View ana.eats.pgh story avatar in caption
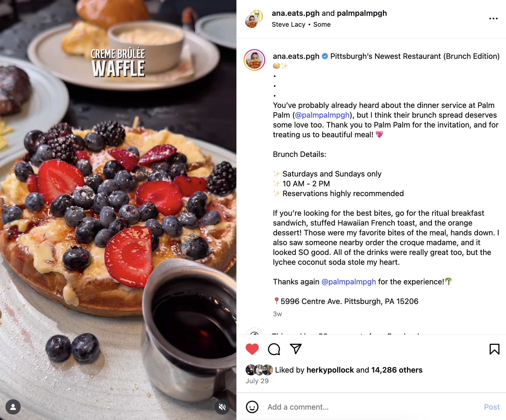The height and width of the screenshot is (420, 506). (254, 60)
